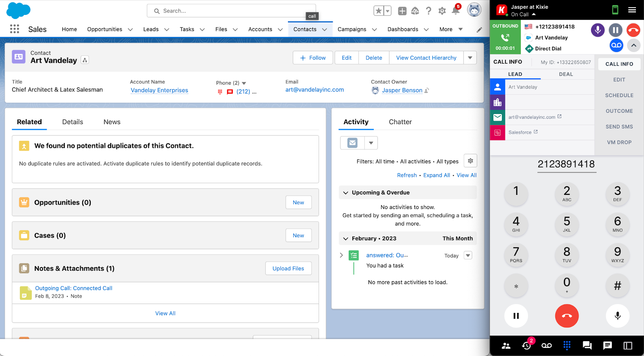Dial the number 5 key on the dialpad
The image size is (644, 356).
(567, 224)
